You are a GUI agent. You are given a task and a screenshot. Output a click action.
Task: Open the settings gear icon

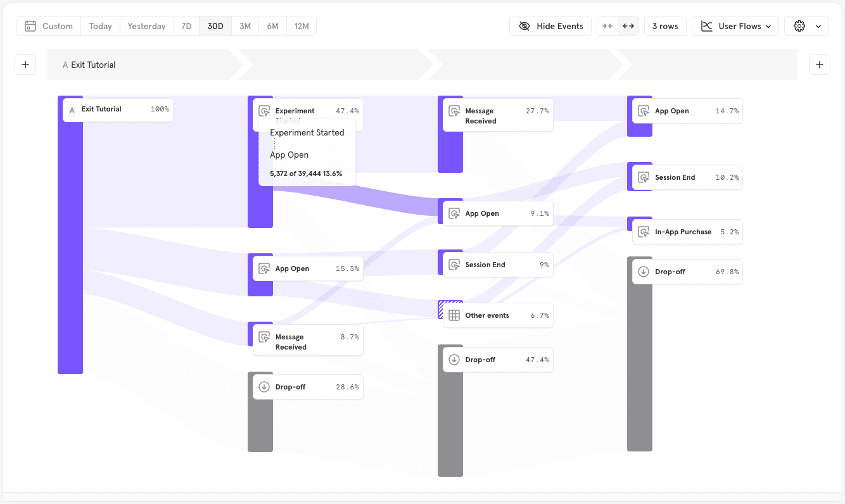(x=799, y=26)
